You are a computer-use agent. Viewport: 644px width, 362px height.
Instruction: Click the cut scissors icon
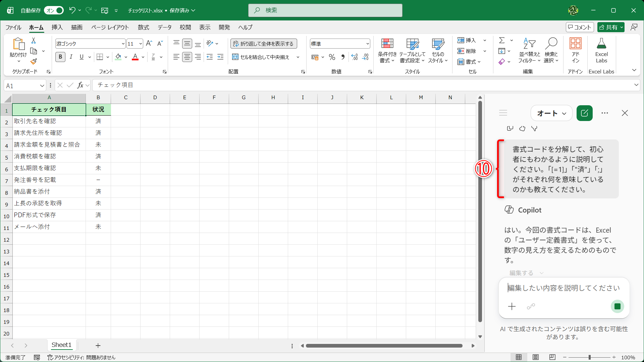[34, 41]
